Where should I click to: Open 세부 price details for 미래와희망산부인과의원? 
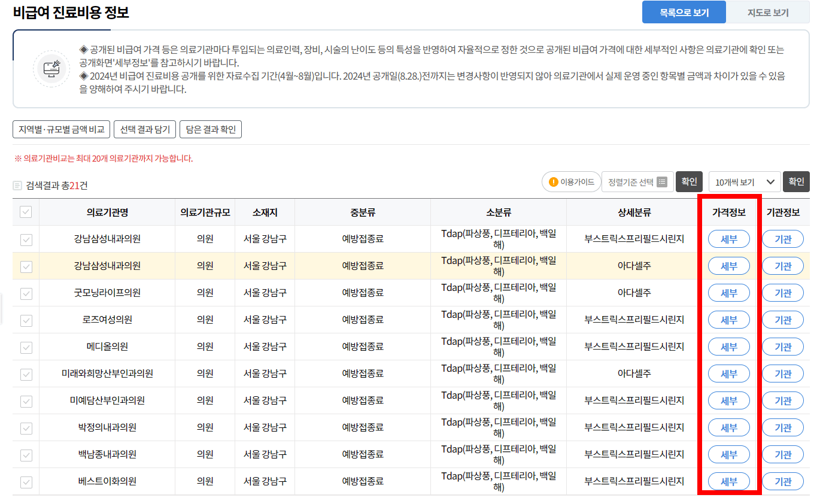click(x=729, y=374)
